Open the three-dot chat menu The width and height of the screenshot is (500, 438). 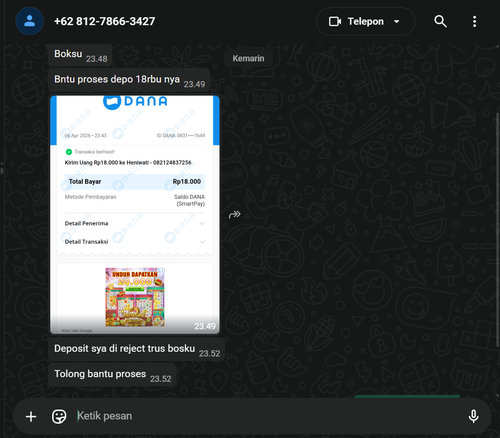(x=474, y=21)
